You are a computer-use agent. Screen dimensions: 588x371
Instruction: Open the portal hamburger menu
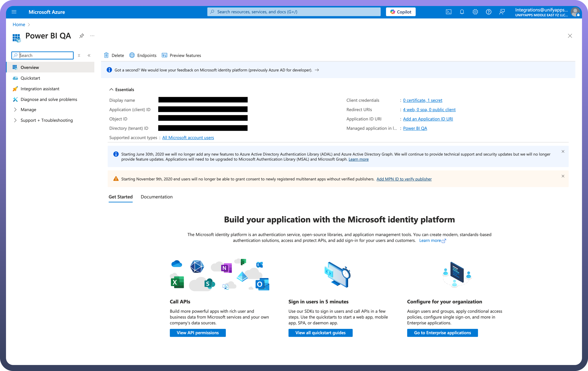click(14, 12)
